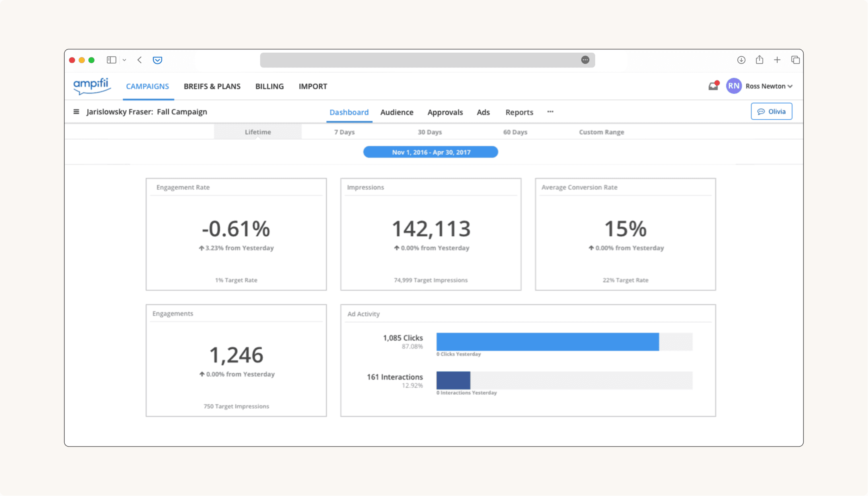The height and width of the screenshot is (496, 868).
Task: Toggle the browser sidebar
Action: click(111, 59)
